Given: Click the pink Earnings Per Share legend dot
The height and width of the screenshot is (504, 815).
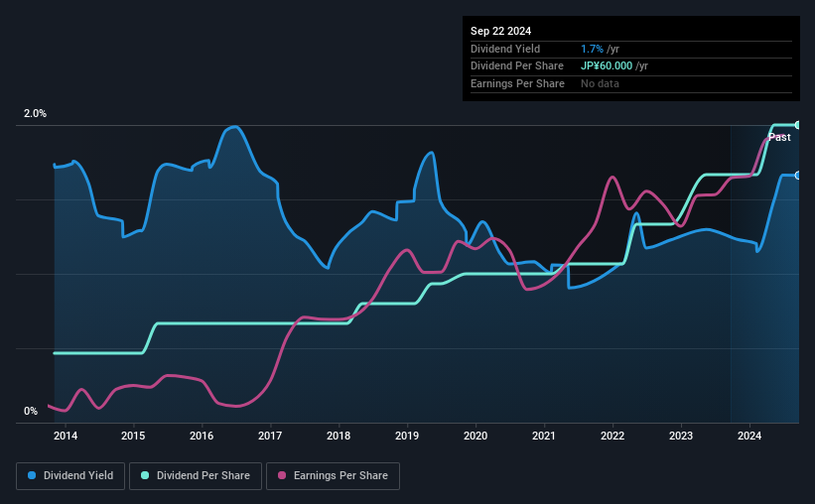Looking at the screenshot, I should [x=282, y=475].
